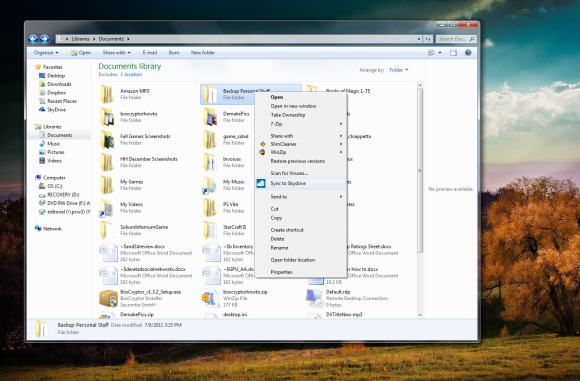Select the boxcryptorhowto.zip file icon
The width and height of the screenshot is (580, 381).
211,298
